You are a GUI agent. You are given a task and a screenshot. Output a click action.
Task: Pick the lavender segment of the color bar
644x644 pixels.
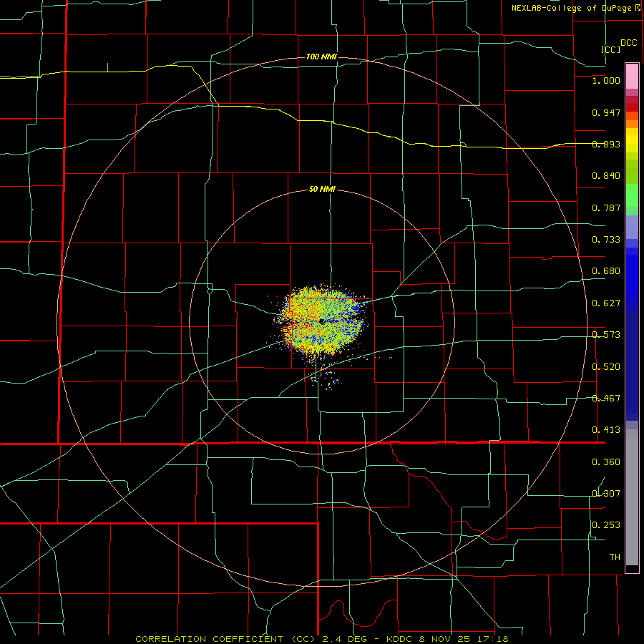tap(632, 227)
